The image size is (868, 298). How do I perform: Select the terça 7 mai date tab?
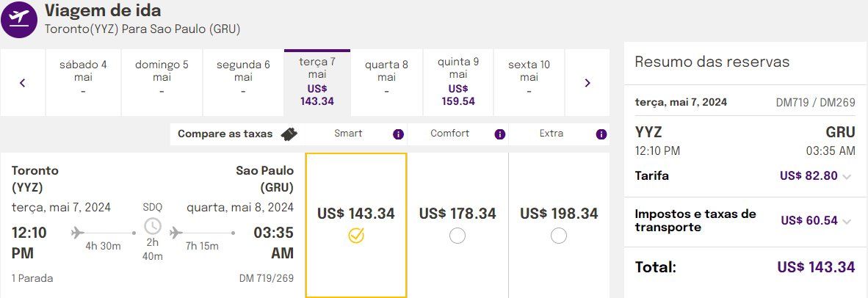[317, 82]
